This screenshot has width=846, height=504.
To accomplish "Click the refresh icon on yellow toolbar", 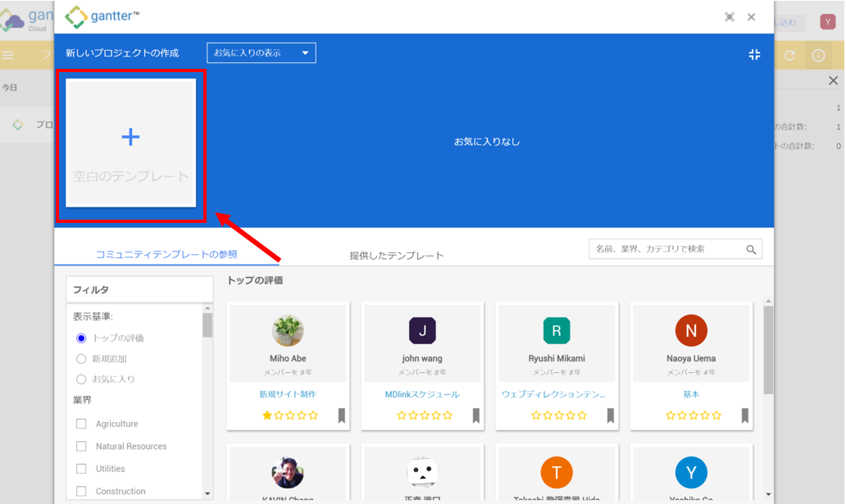I will (789, 55).
